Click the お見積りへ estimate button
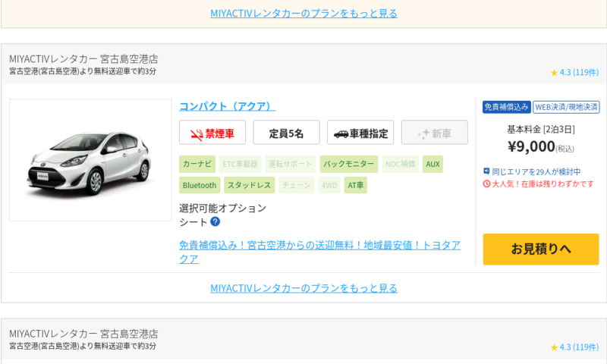 (541, 249)
